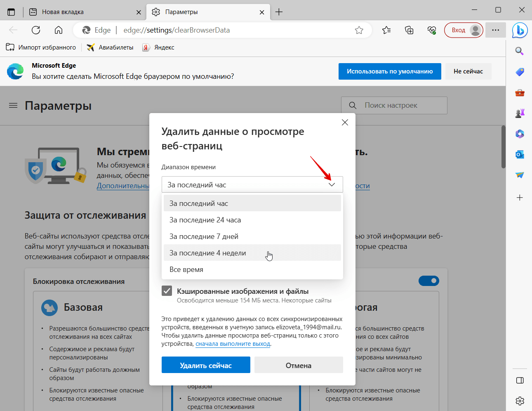Open Browser essentials heart icon
The width and height of the screenshot is (532, 411).
pyautogui.click(x=432, y=30)
